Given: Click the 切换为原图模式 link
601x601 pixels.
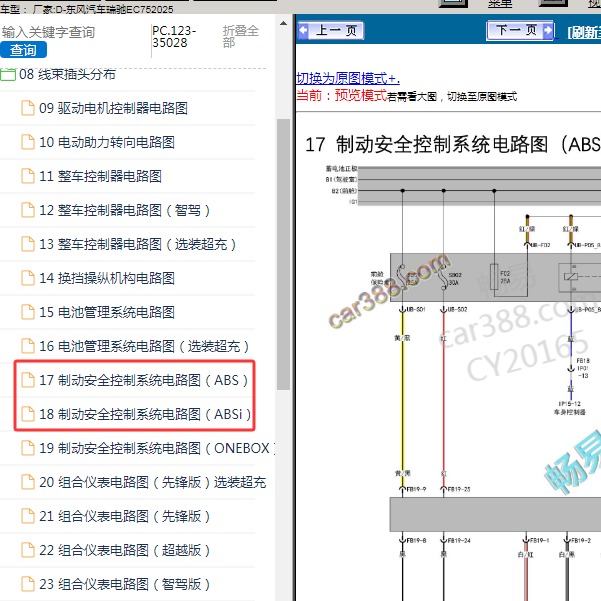Looking at the screenshot, I should pyautogui.click(x=348, y=78).
